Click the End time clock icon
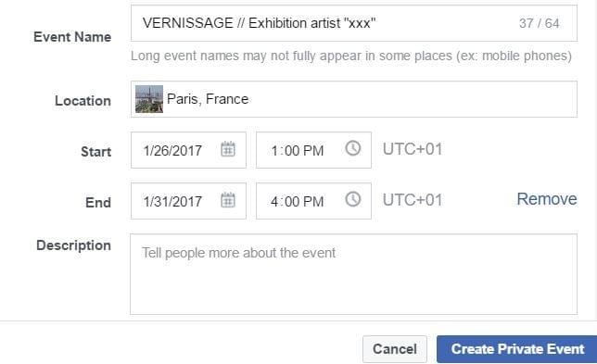This screenshot has width=597, height=364. pos(353,199)
